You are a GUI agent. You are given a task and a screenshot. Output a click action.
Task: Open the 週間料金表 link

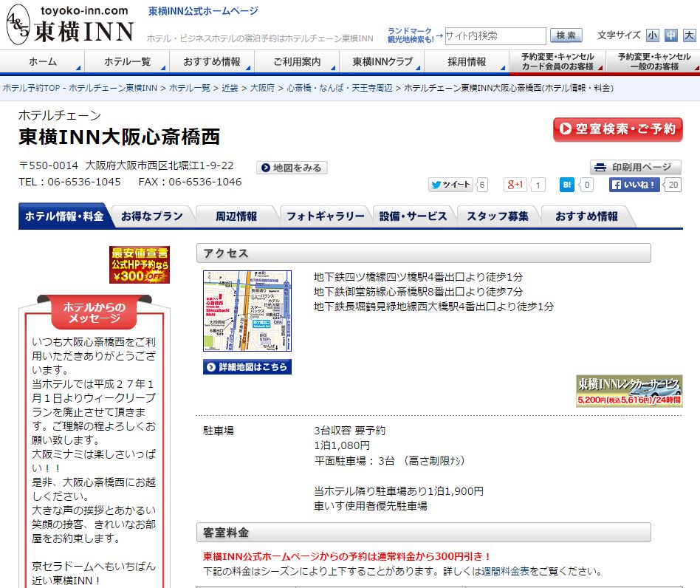click(505, 571)
